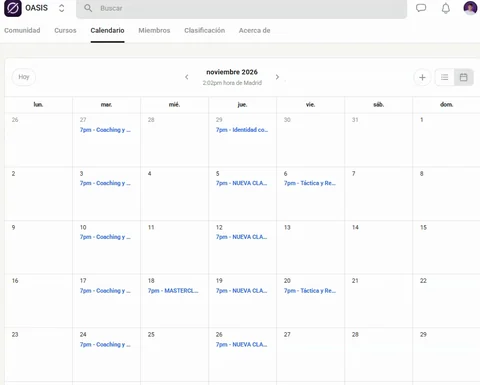
Task: Open the Coaching event on the 17th
Action: (105, 291)
